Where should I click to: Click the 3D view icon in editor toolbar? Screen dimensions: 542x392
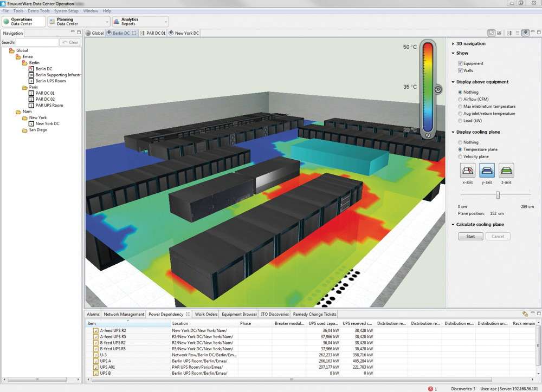tap(525, 33)
